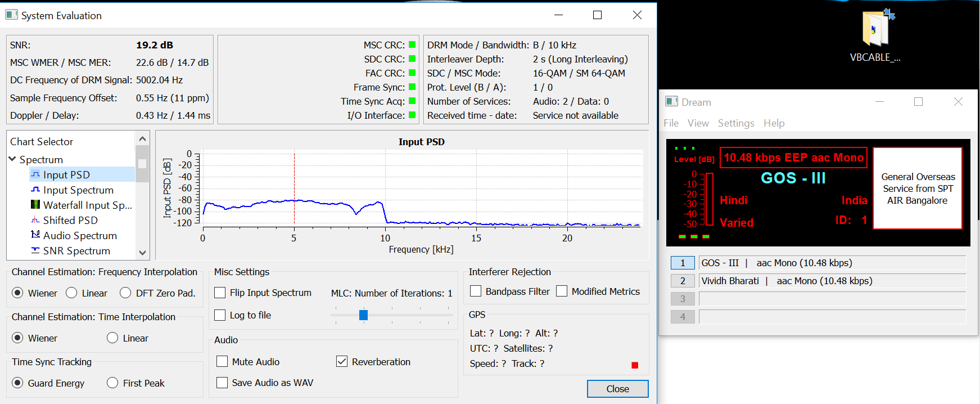This screenshot has height=404, width=980.
Task: Open Settings menu in Dream window
Action: (736, 123)
